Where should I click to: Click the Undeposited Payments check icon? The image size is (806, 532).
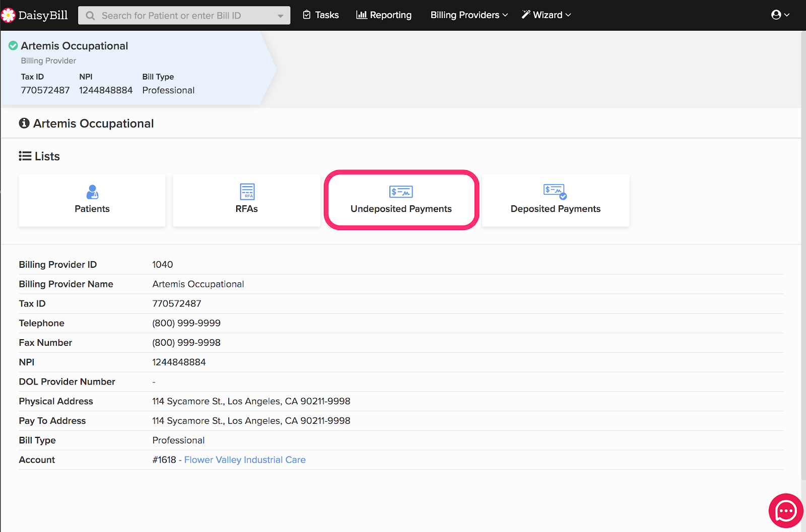point(401,192)
